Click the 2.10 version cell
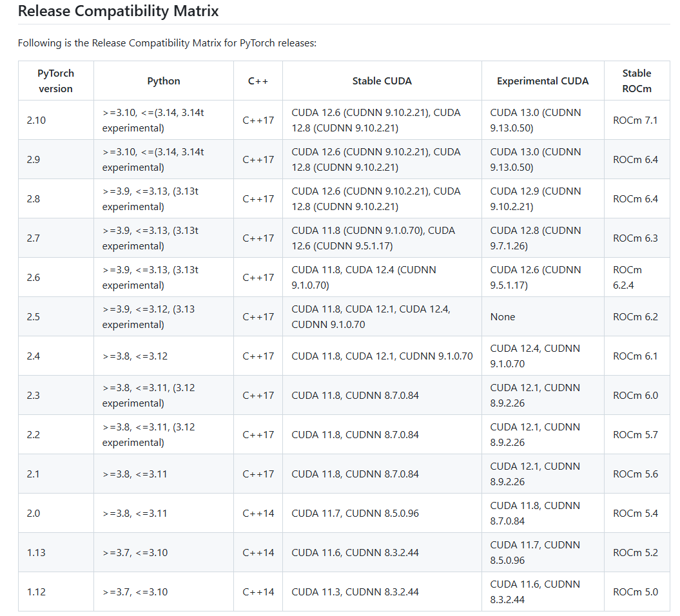680x616 pixels. [55, 120]
